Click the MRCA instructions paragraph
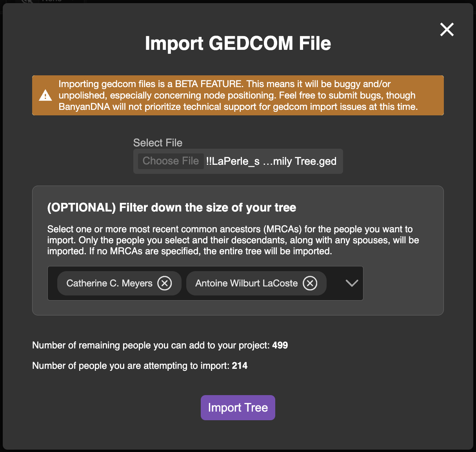Image resolution: width=476 pixels, height=452 pixels. pyautogui.click(x=233, y=240)
